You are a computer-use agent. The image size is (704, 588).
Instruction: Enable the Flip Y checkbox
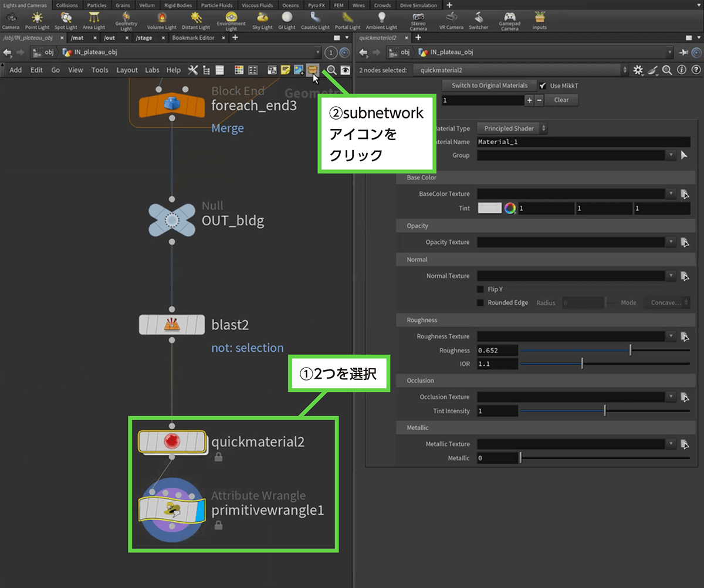coord(480,290)
